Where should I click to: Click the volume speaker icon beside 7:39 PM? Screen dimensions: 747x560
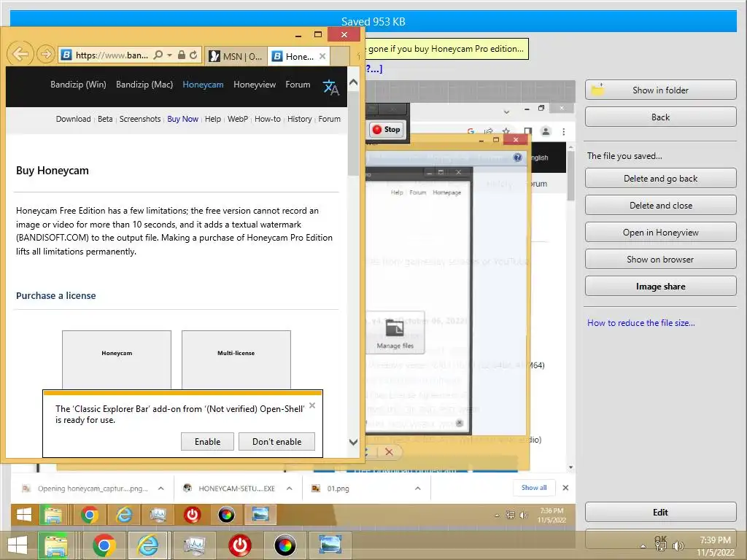coord(678,545)
